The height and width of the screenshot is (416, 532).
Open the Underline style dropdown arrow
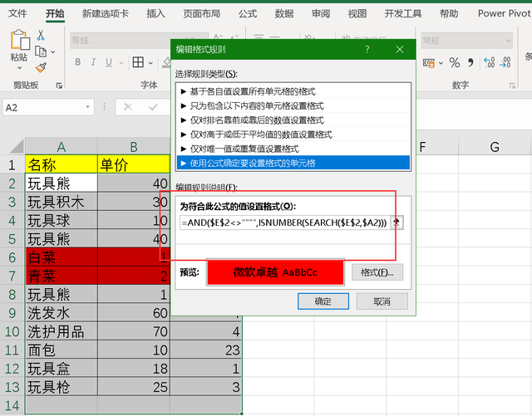121,63
